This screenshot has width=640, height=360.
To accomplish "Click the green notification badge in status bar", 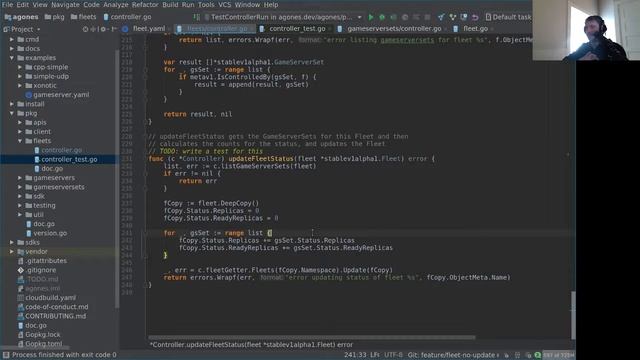I will 538,355.
